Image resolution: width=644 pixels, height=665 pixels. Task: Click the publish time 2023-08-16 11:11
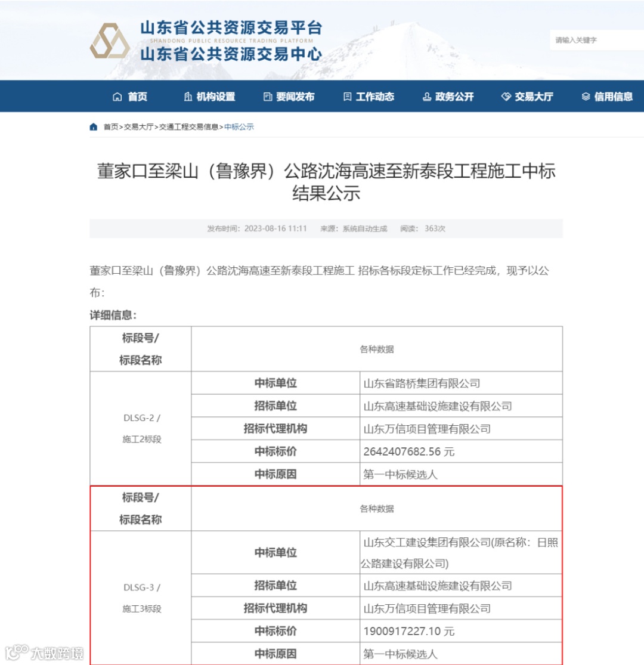[275, 228]
